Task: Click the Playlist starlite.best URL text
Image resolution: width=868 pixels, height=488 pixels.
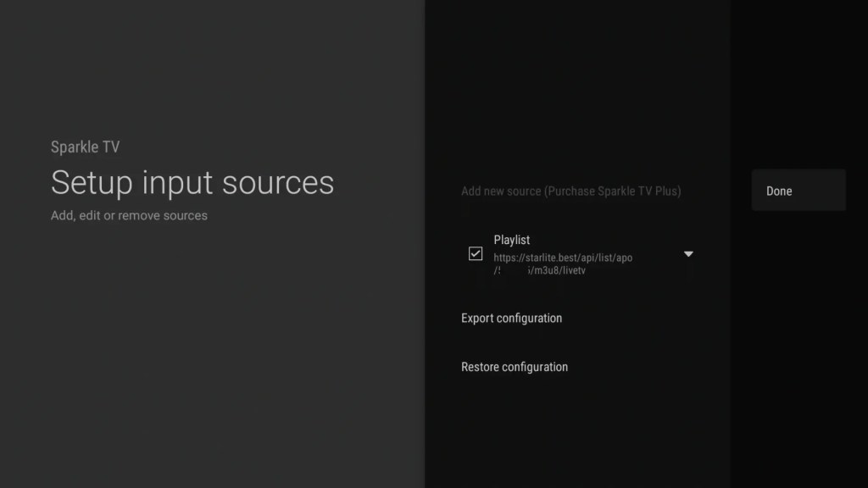Action: click(563, 264)
